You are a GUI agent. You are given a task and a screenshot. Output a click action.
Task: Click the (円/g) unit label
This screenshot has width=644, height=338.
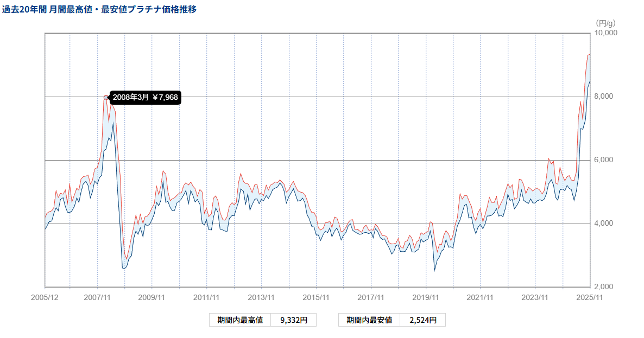pyautogui.click(x=605, y=23)
